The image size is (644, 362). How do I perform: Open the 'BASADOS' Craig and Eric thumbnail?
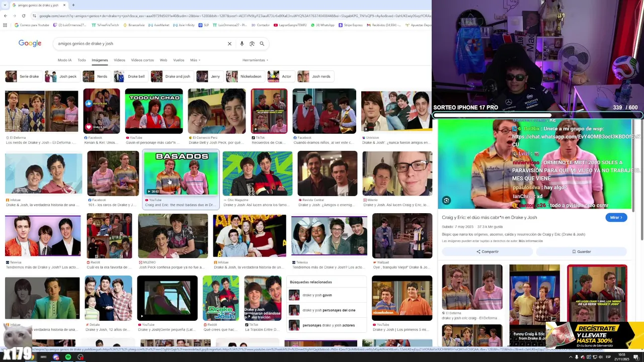point(181,173)
